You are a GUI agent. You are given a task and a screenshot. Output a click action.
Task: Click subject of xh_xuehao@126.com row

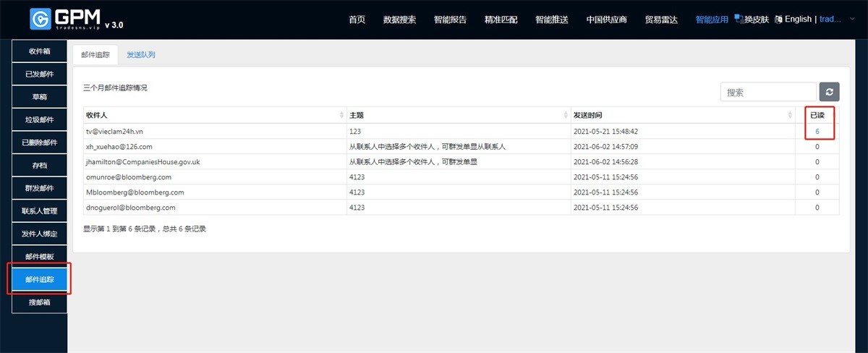(427, 146)
